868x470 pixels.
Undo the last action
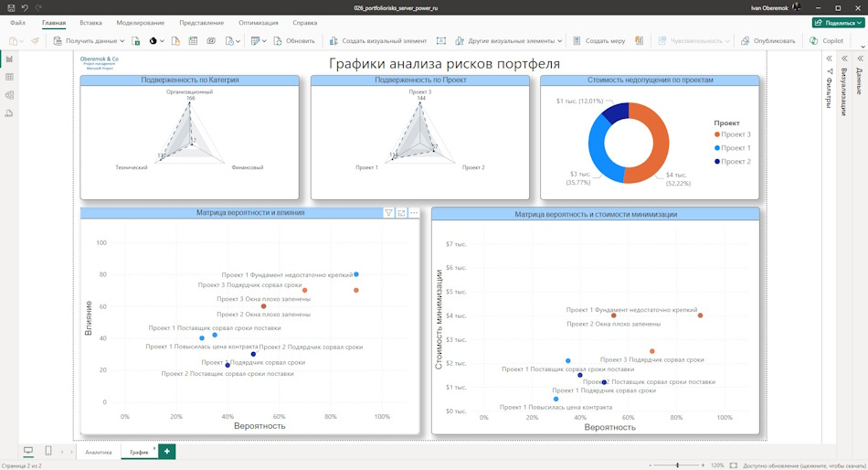[x=25, y=7]
